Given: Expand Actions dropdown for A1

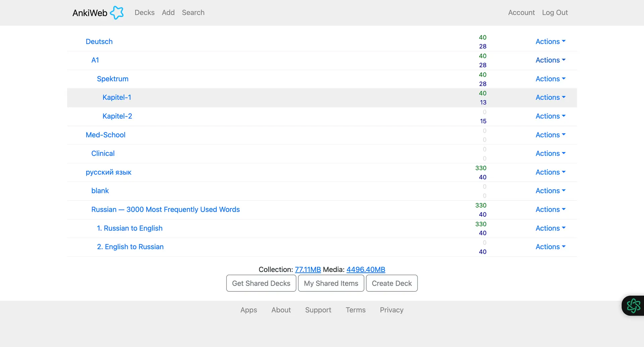Looking at the screenshot, I should pyautogui.click(x=550, y=60).
